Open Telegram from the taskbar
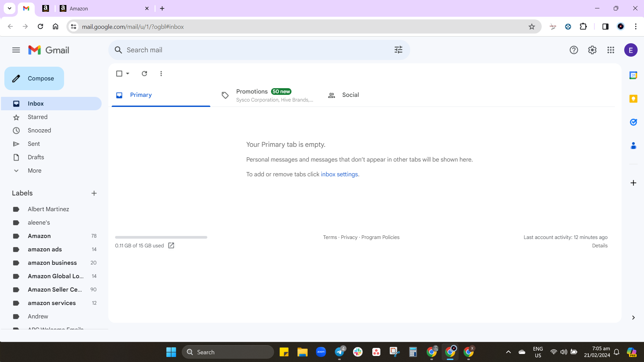This screenshot has width=644, height=362. [x=340, y=352]
